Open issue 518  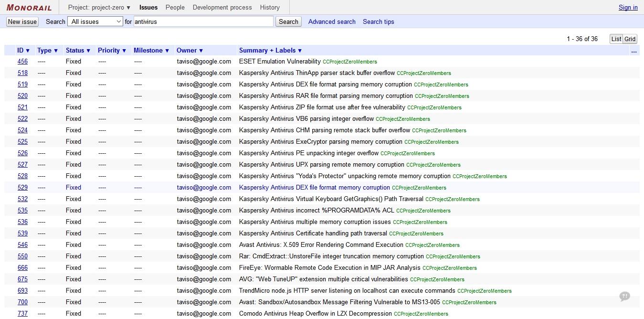(x=22, y=73)
